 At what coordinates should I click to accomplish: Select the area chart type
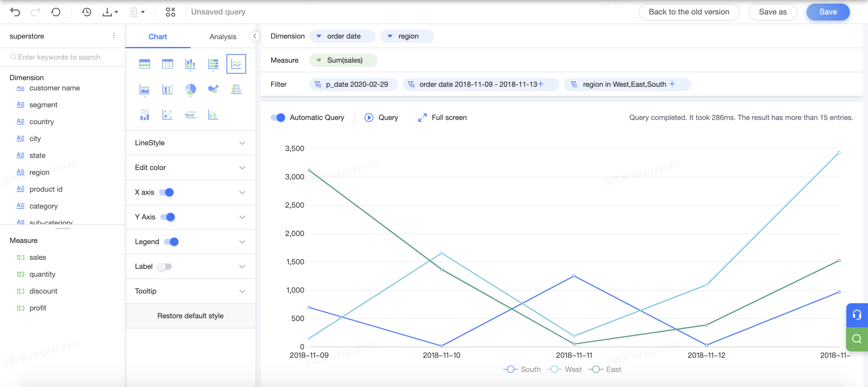pos(145,89)
